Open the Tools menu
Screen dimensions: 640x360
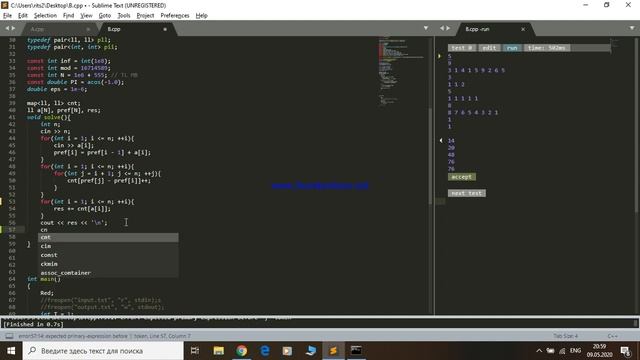click(x=124, y=16)
